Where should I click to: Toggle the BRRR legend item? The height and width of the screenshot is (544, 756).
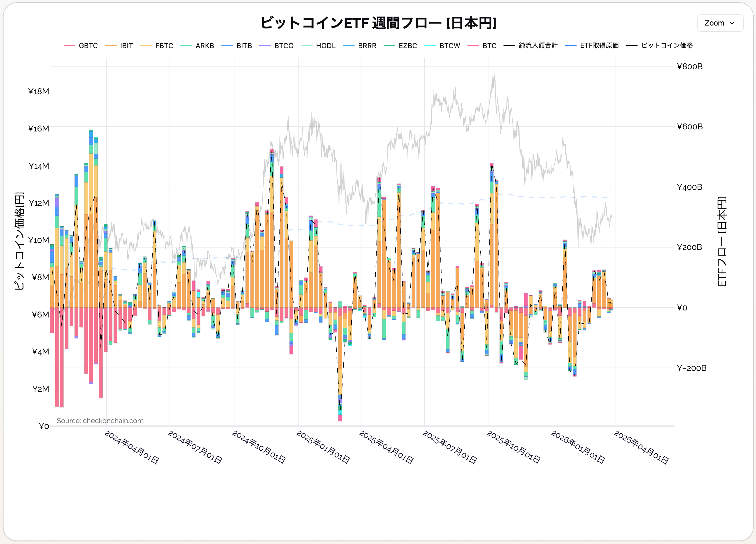367,46
